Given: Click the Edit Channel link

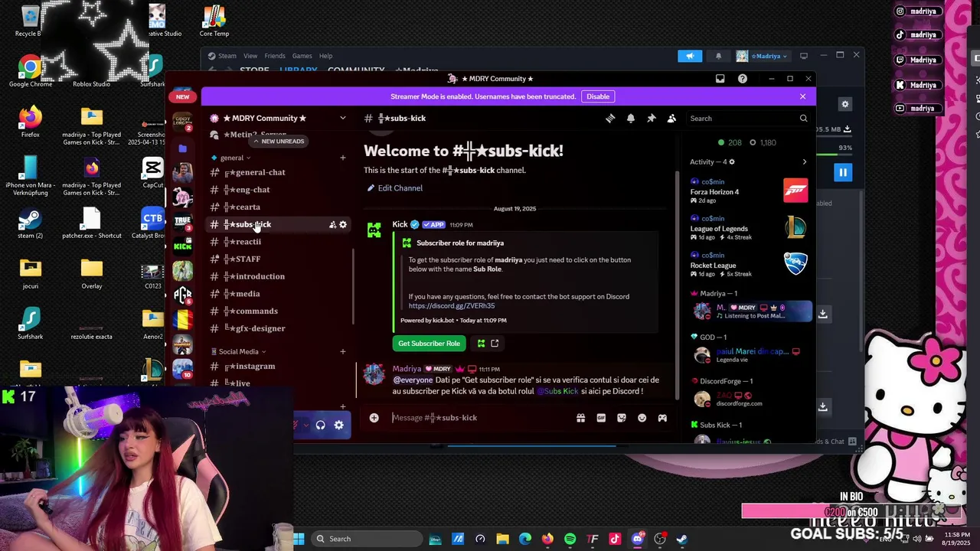Looking at the screenshot, I should pos(394,188).
